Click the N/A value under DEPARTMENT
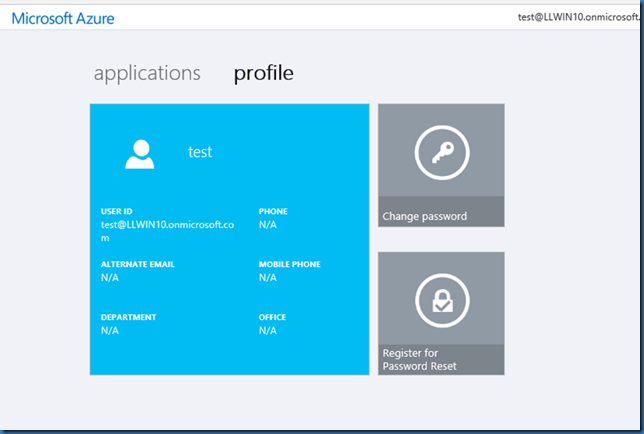 point(110,331)
